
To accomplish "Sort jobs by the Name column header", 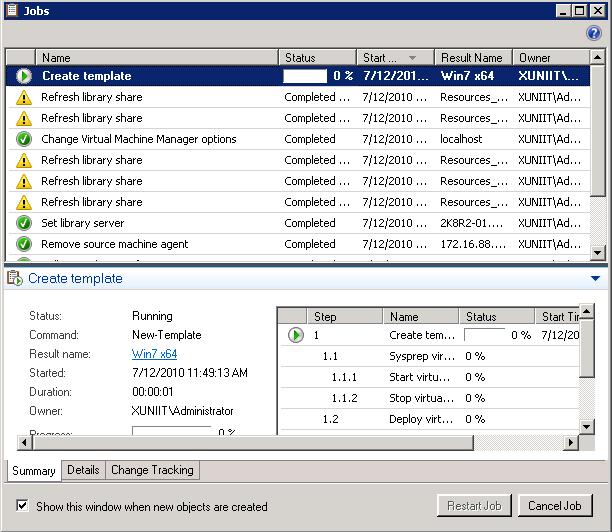I will coord(156,58).
